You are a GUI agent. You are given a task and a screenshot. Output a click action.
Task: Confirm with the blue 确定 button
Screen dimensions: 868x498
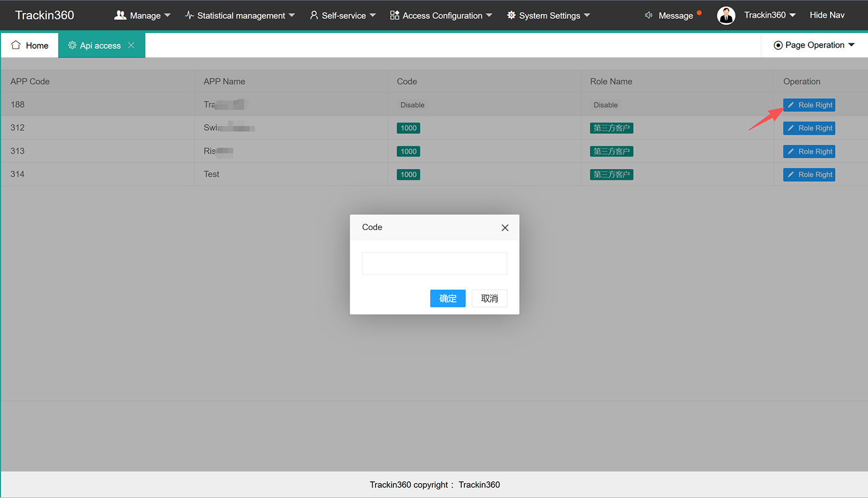[448, 298]
